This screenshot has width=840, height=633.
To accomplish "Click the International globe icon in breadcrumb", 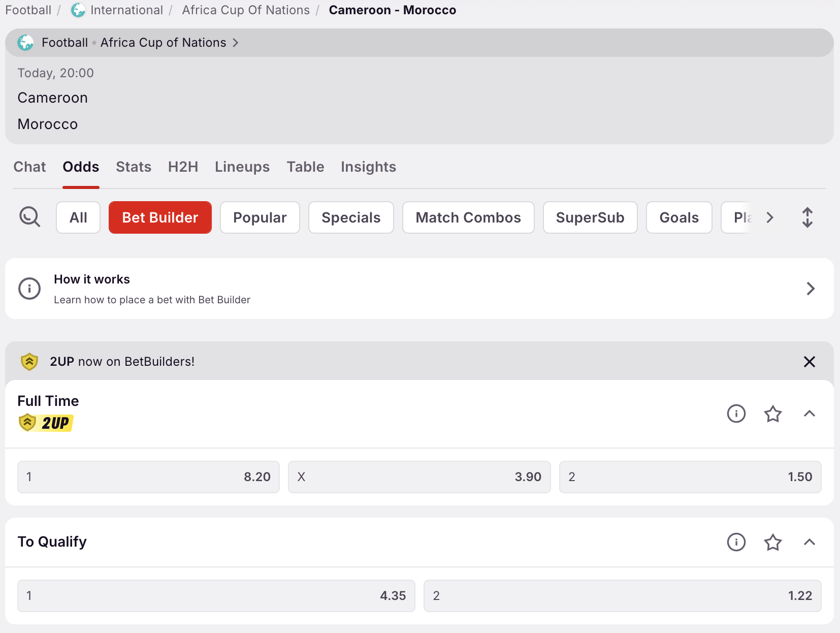I will click(x=78, y=10).
